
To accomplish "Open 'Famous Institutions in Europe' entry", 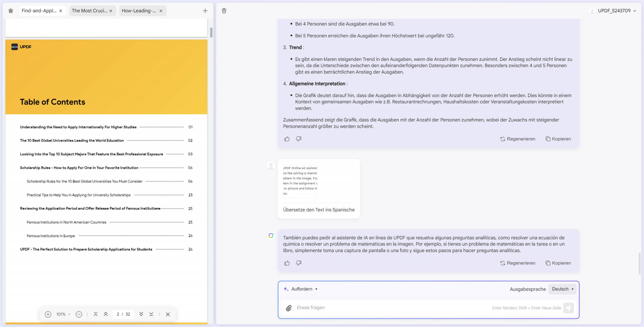I will (x=110, y=236).
